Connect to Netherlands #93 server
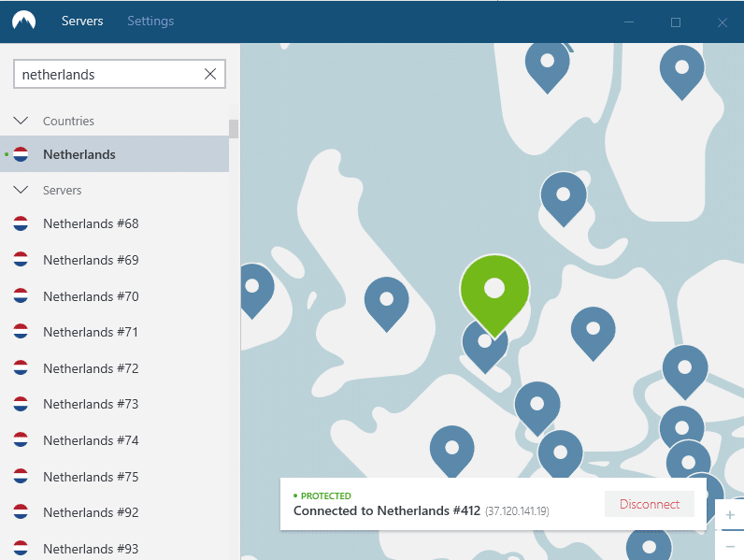 (x=114, y=549)
